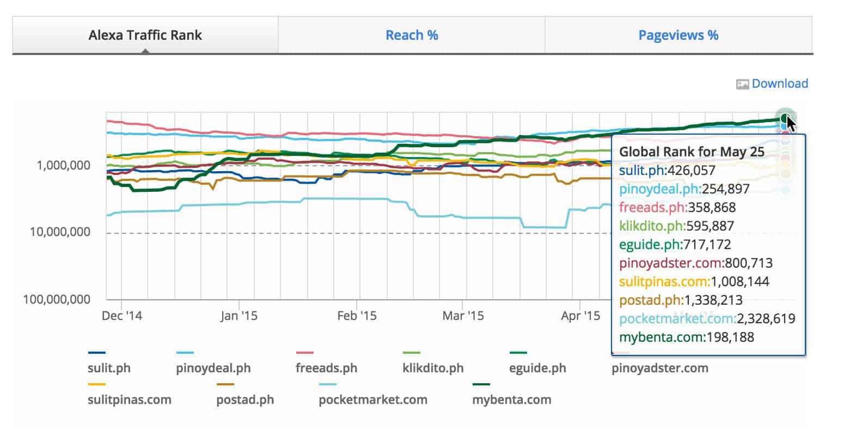The image size is (868, 435).
Task: Hide the pinoydeal.ph series via legend label
Action: 213,368
